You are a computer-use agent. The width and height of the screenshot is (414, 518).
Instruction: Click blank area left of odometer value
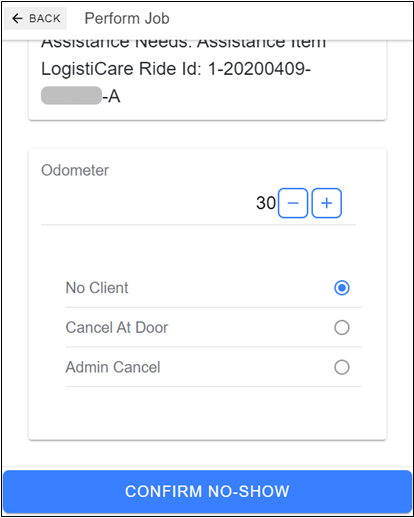point(147,203)
